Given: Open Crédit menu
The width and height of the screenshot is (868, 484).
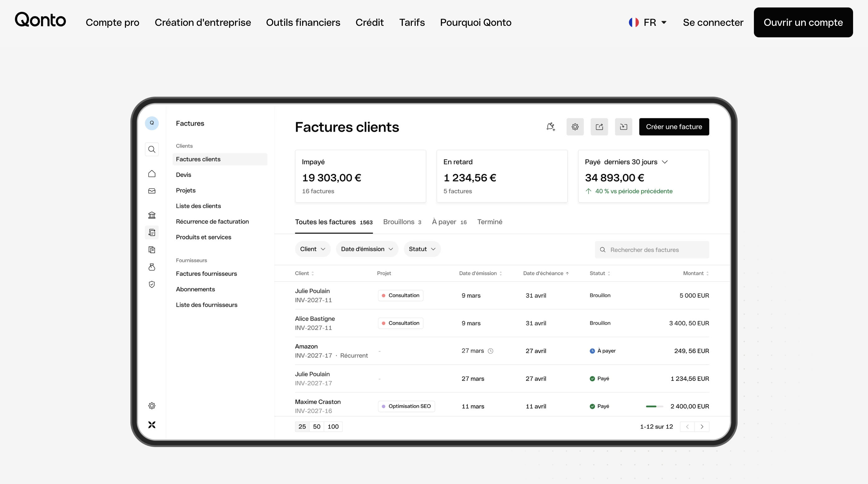Looking at the screenshot, I should click(370, 22).
